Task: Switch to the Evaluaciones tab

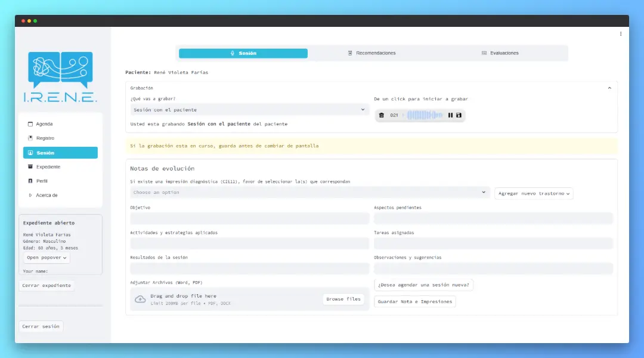Action: (500, 53)
